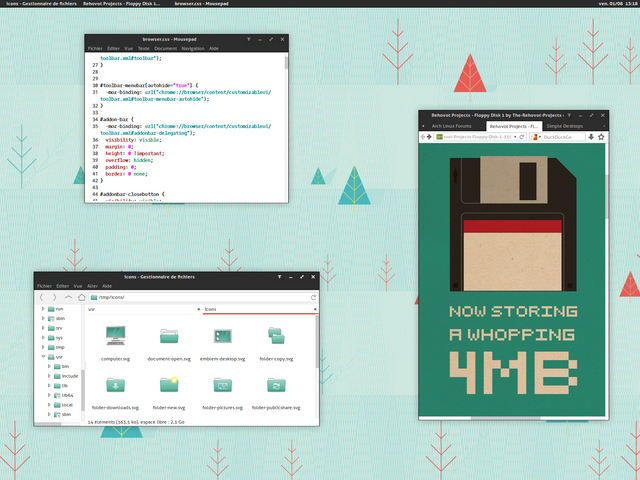The width and height of the screenshot is (640, 480).
Task: Select the folder-new.svg file icon
Action: 169,384
